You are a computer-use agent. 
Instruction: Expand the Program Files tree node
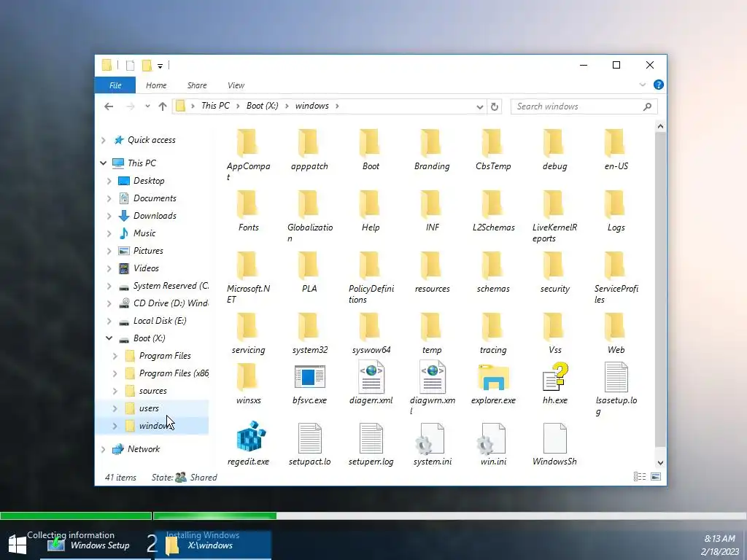(x=115, y=356)
